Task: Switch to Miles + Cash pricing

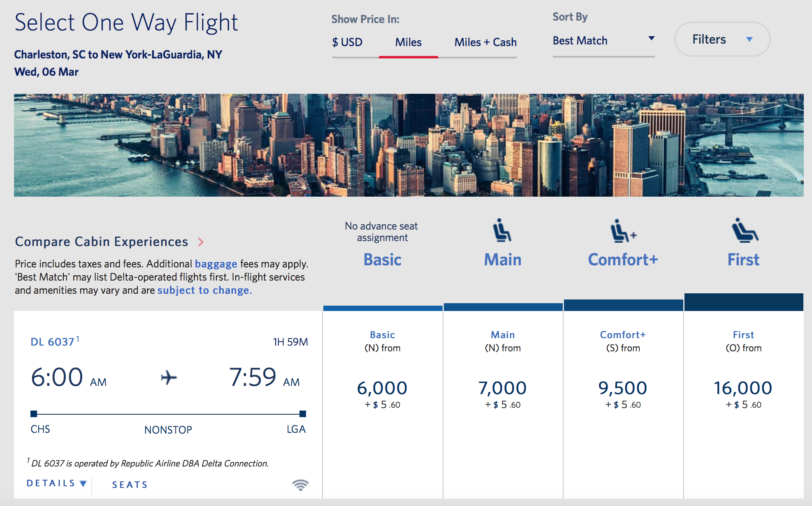Action: click(x=485, y=42)
